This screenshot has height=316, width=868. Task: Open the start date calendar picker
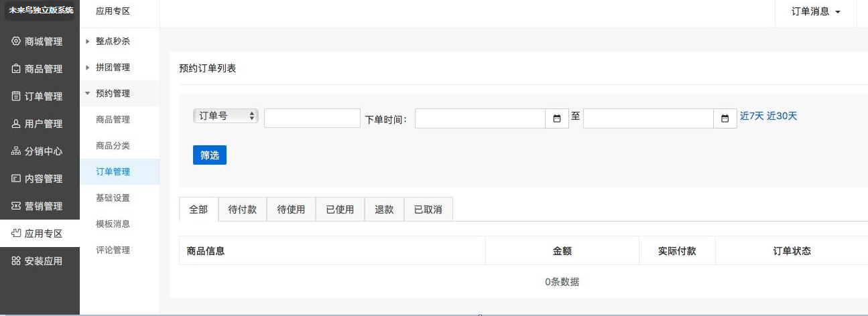(x=557, y=118)
